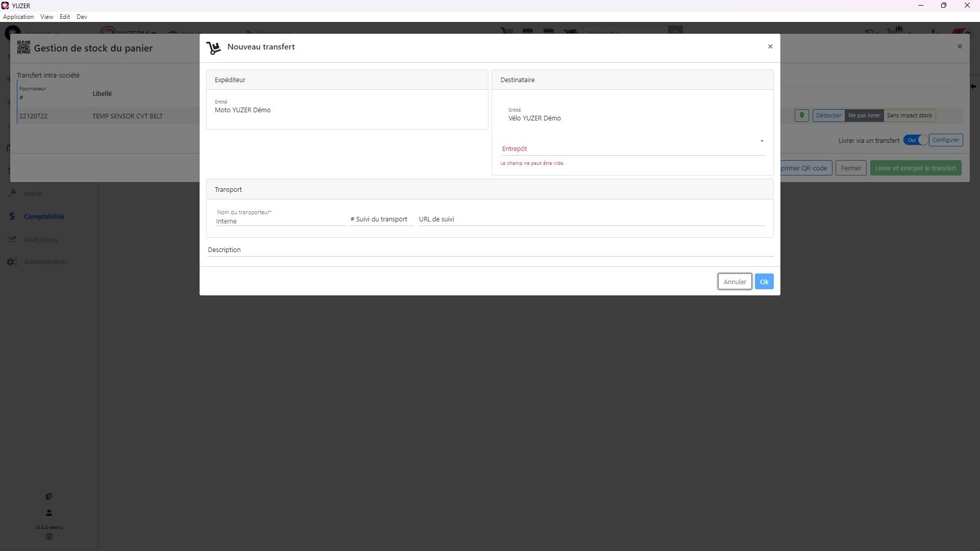This screenshot has width=980, height=551.
Task: Open Comptabilité from the sidebar
Action: point(43,216)
